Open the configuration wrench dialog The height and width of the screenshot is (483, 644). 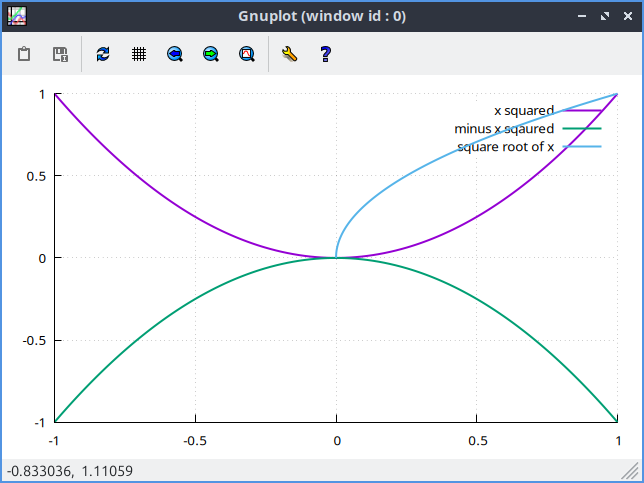tap(290, 54)
